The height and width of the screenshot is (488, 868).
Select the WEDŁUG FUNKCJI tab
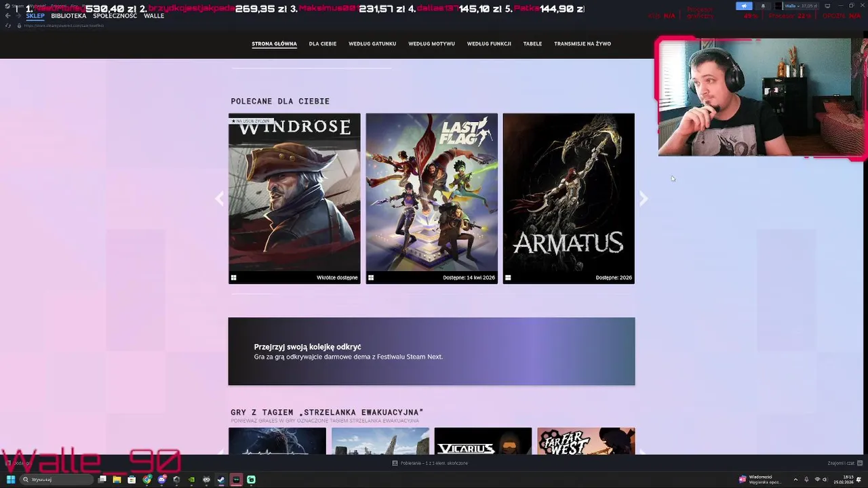coord(489,44)
